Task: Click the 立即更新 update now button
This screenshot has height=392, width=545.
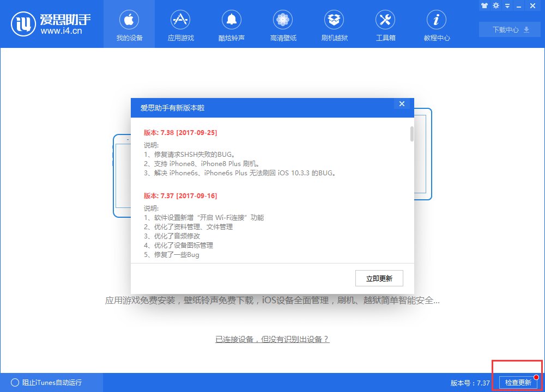Action: pyautogui.click(x=380, y=278)
